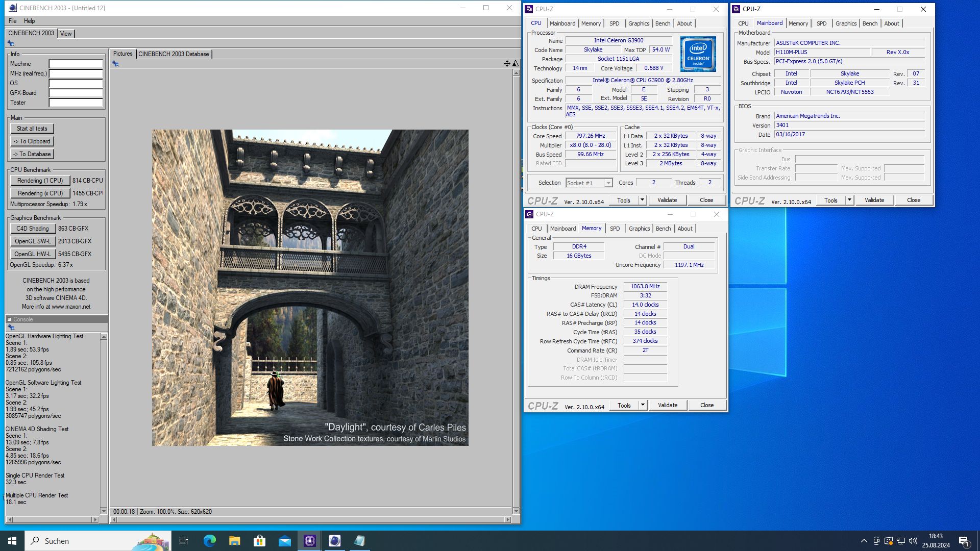Screen dimensions: 980x551
Task: Show hidden system tray icons
Action: click(x=864, y=541)
